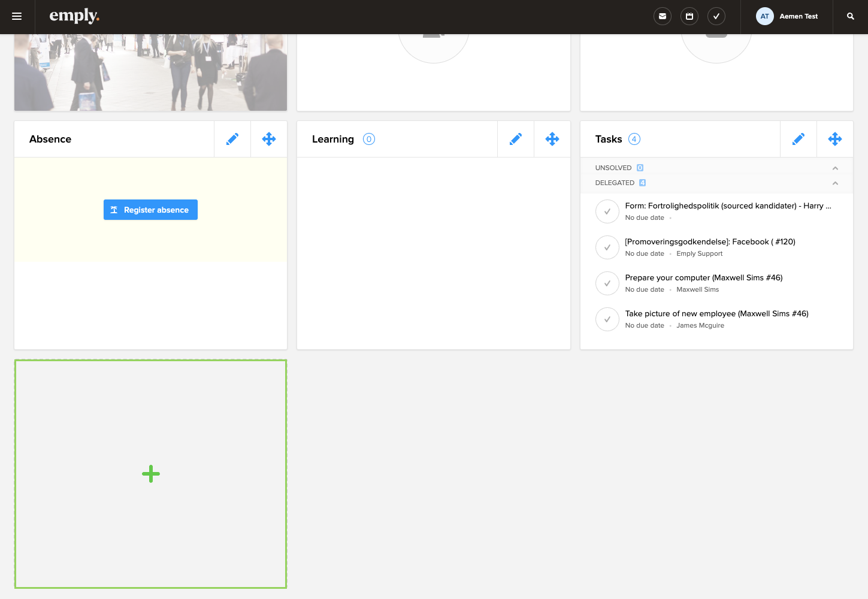Edit the Absence widget with pencil icon
The image size is (868, 599).
coord(232,139)
